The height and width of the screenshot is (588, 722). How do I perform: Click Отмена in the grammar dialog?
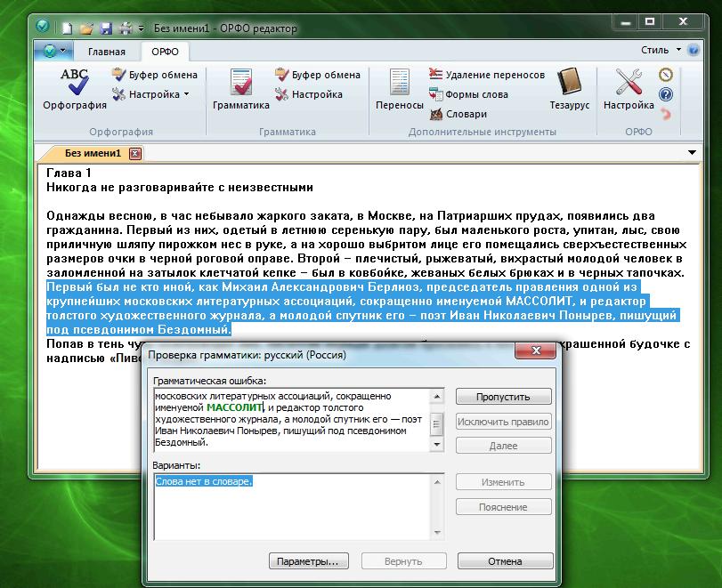point(504,561)
